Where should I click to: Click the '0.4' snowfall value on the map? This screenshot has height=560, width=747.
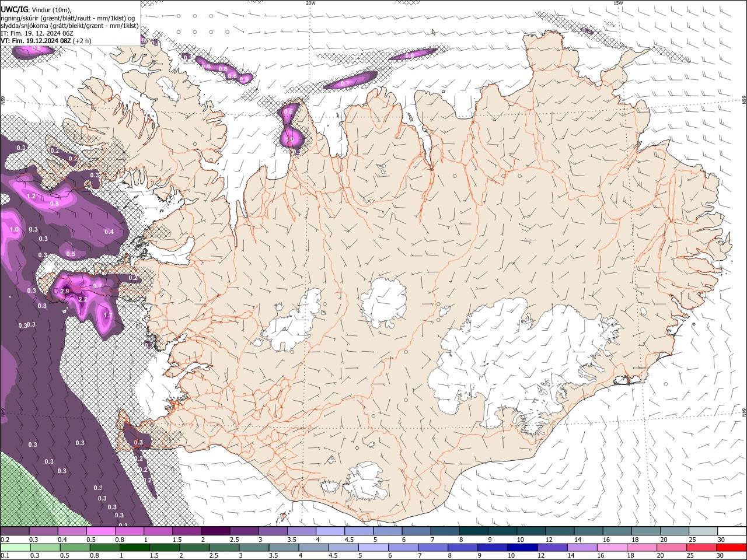(109, 232)
